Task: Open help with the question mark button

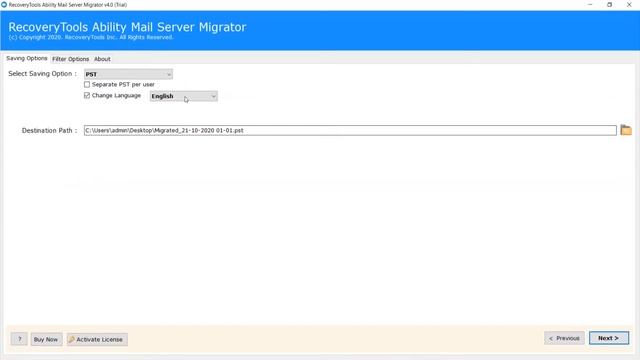Action: click(x=19, y=339)
